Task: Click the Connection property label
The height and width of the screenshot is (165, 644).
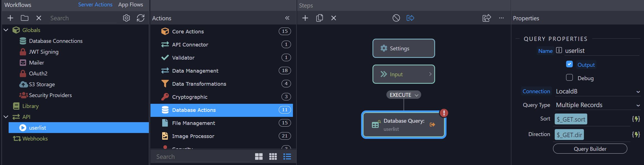Action: 536,91
